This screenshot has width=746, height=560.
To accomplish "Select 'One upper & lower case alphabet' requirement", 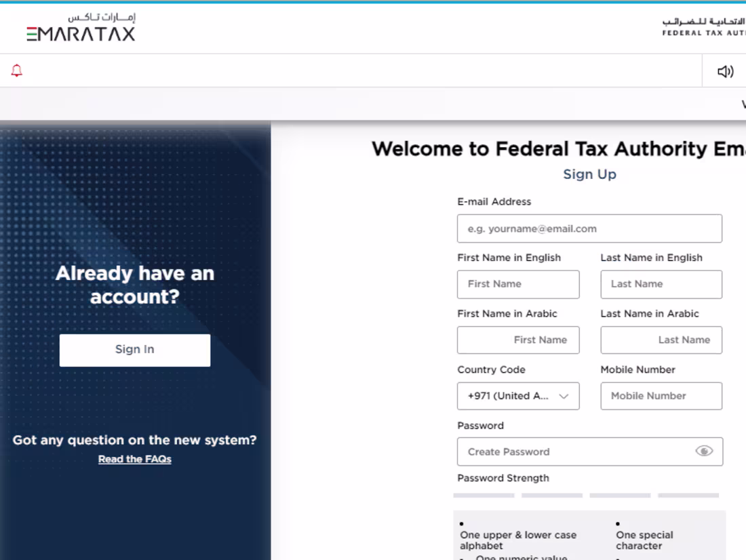I will 518,540.
